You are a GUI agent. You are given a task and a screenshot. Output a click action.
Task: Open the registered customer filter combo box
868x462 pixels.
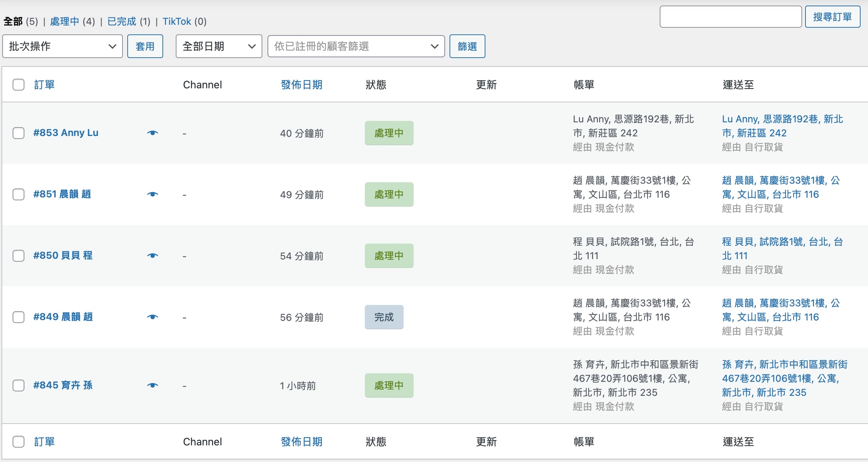tap(356, 46)
